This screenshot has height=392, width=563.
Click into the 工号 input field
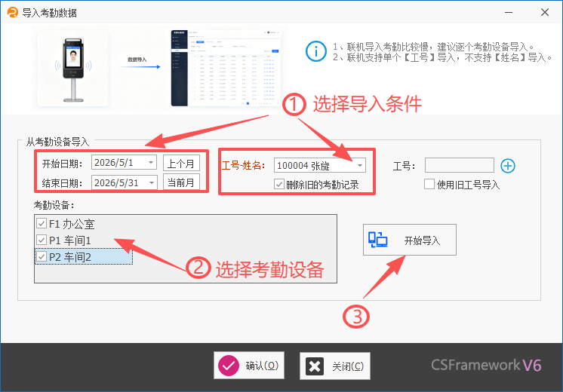coord(460,165)
